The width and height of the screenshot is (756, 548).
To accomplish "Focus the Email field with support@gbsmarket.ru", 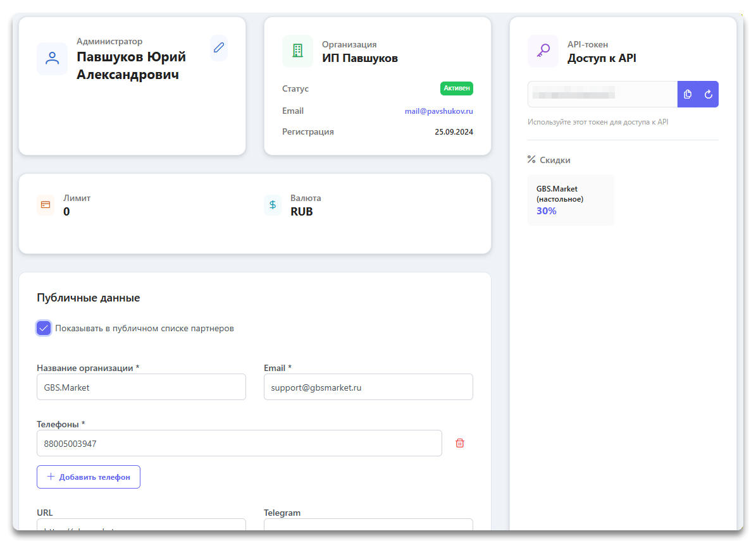I will pyautogui.click(x=368, y=387).
